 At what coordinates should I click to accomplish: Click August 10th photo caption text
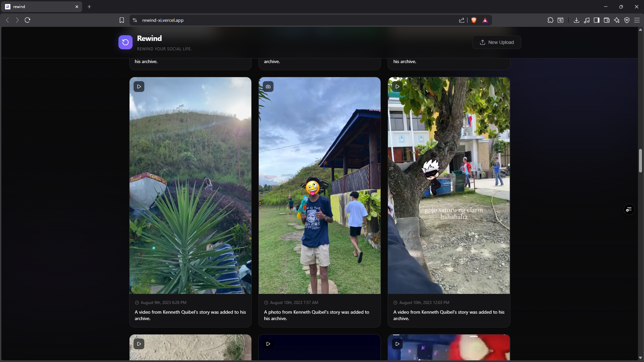coord(316,315)
